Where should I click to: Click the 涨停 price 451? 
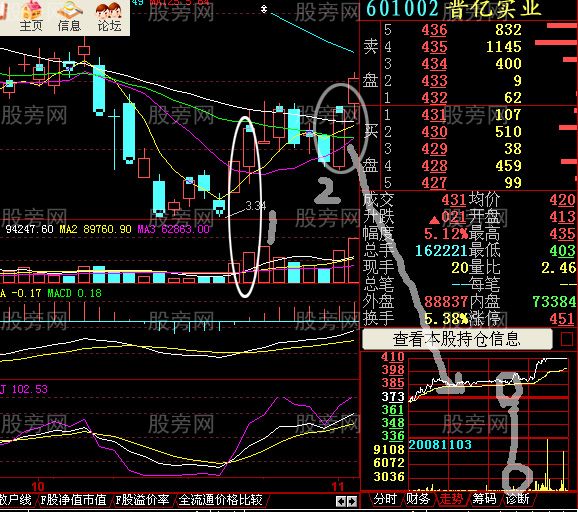tap(563, 319)
